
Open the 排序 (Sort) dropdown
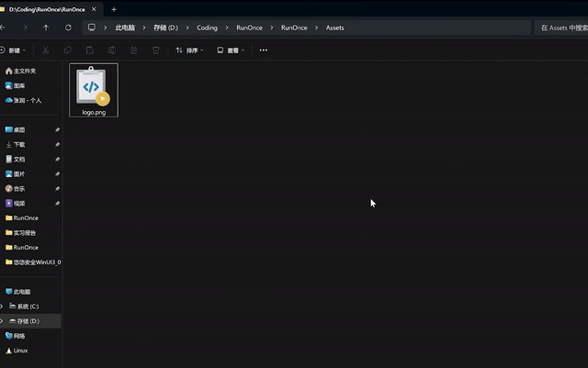click(189, 50)
